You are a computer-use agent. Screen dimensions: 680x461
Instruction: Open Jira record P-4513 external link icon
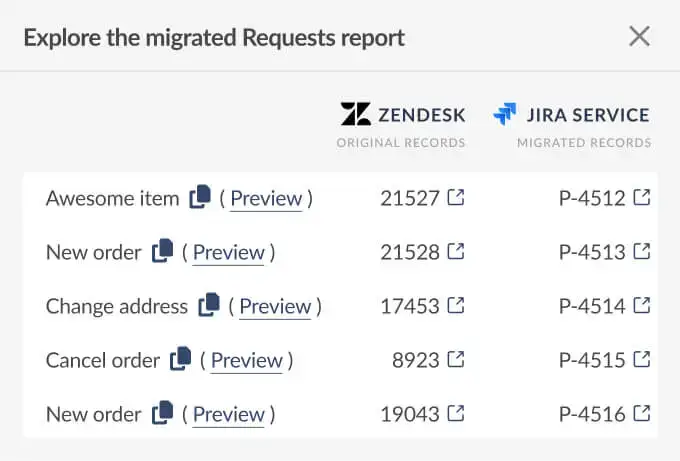pyautogui.click(x=642, y=252)
